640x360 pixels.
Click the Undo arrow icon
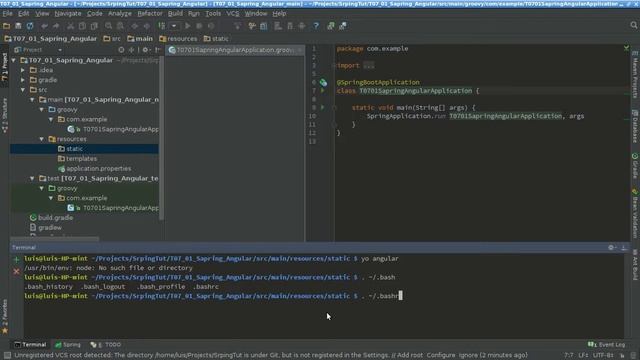point(44,26)
